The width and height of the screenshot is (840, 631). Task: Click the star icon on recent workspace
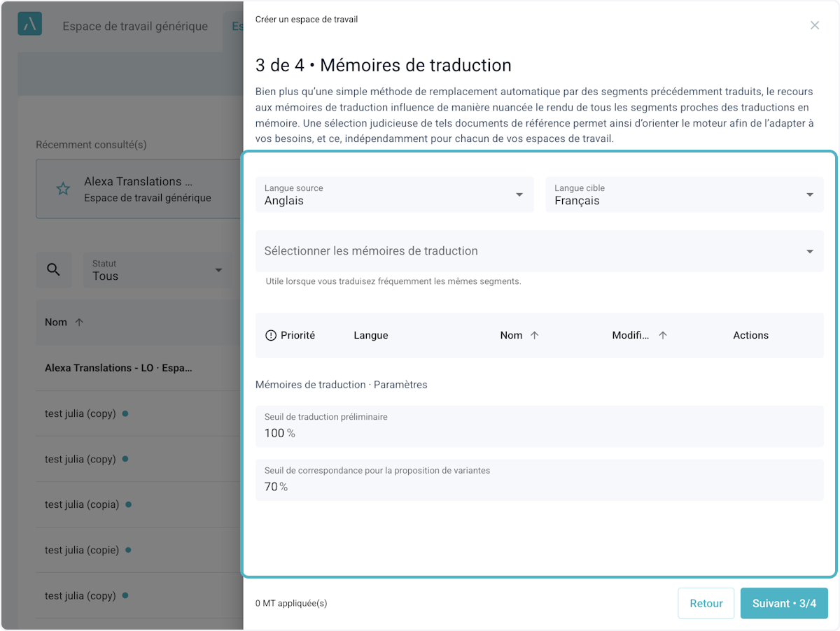pos(63,189)
